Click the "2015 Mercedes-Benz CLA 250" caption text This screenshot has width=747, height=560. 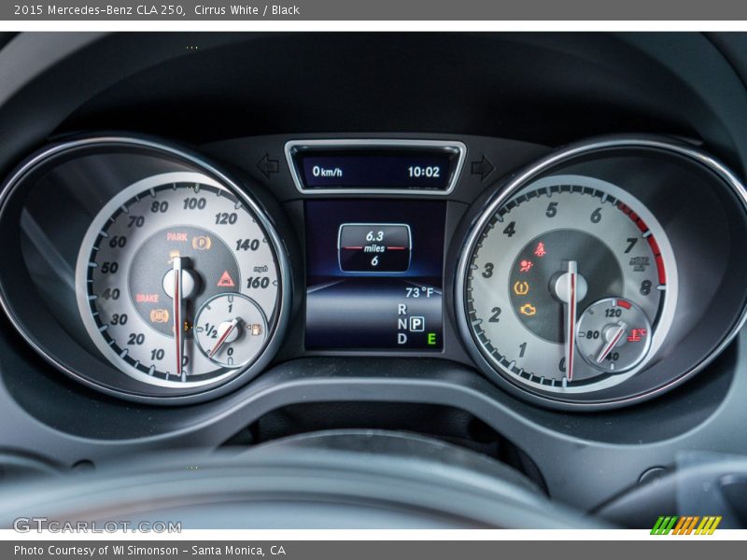[x=99, y=9]
